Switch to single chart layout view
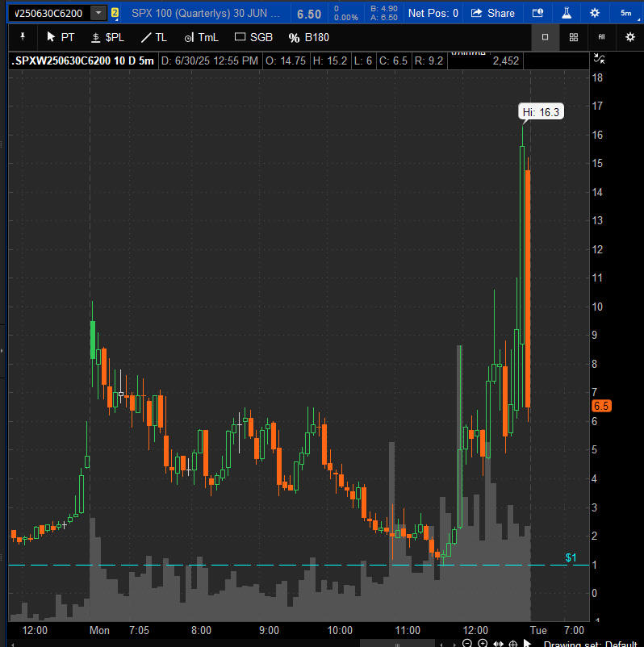This screenshot has width=644, height=647. (546, 37)
